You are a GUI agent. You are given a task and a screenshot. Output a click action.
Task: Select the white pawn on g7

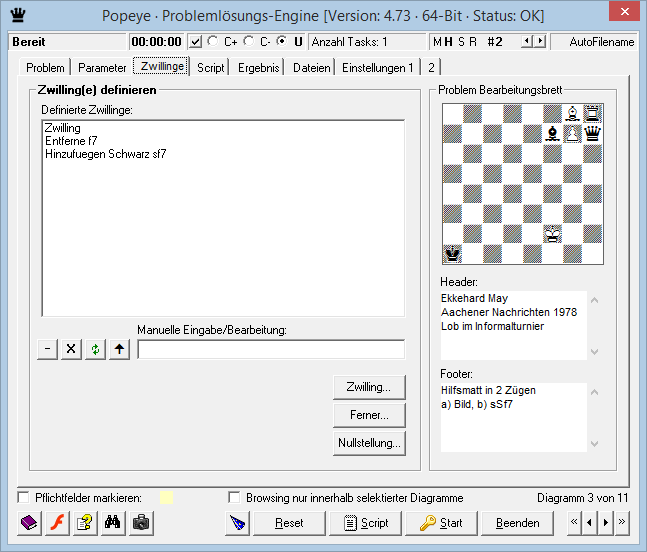click(x=573, y=133)
